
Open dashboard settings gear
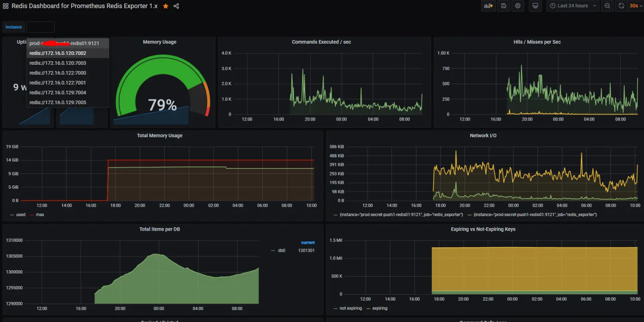click(518, 6)
